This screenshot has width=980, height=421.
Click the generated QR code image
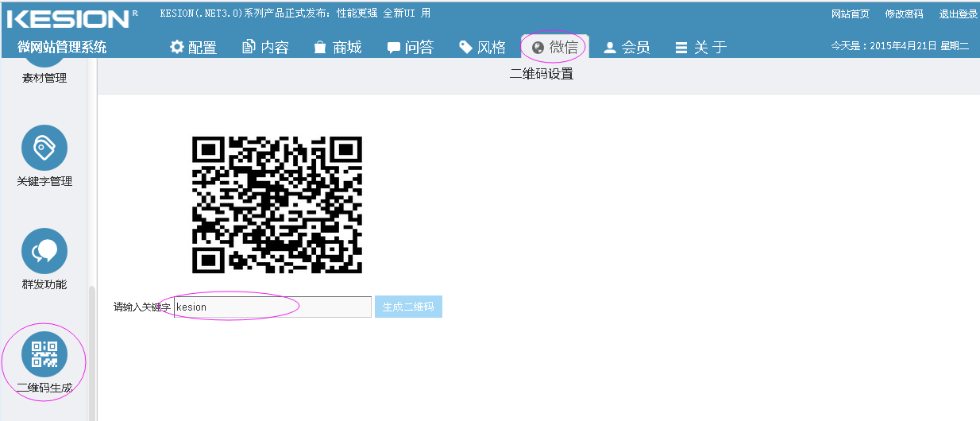277,205
